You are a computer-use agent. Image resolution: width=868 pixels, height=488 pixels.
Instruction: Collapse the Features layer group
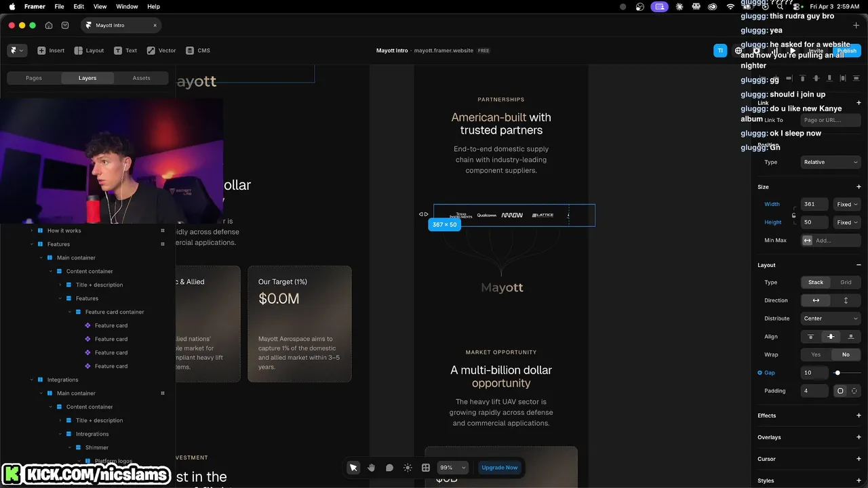click(x=31, y=244)
